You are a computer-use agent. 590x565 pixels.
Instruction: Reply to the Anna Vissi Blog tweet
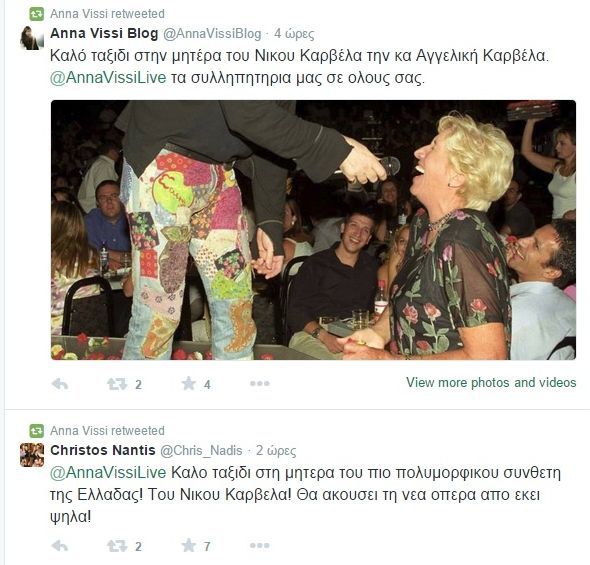tap(60, 384)
